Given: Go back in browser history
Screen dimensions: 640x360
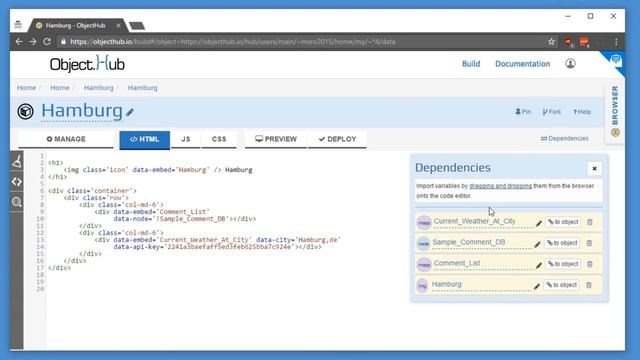Looking at the screenshot, I should [19, 42].
